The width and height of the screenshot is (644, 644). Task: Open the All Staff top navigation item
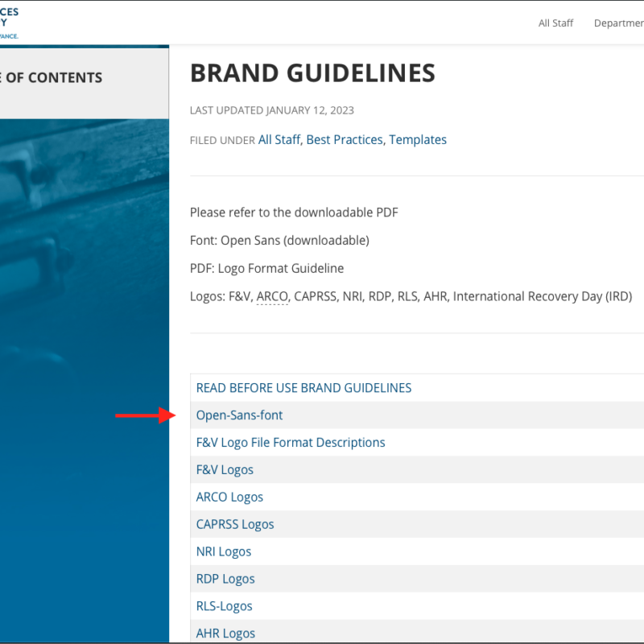click(x=555, y=23)
